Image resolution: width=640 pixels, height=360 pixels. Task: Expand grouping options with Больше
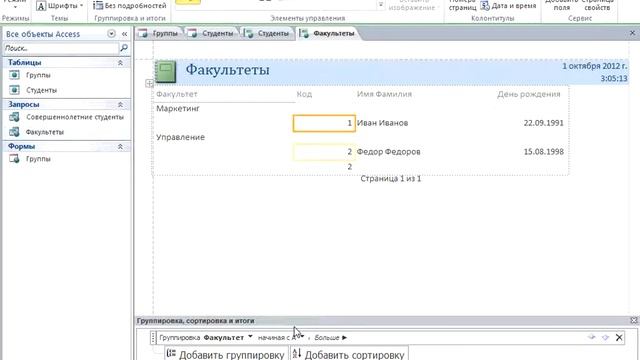(x=331, y=338)
